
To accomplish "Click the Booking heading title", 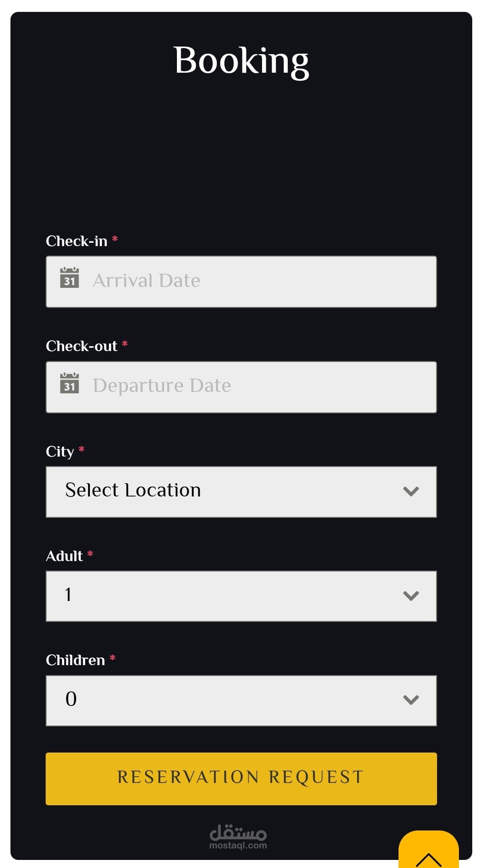I will [241, 61].
